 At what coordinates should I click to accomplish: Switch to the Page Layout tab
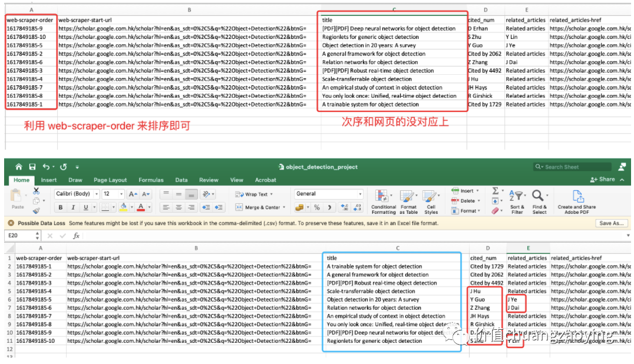pos(110,180)
